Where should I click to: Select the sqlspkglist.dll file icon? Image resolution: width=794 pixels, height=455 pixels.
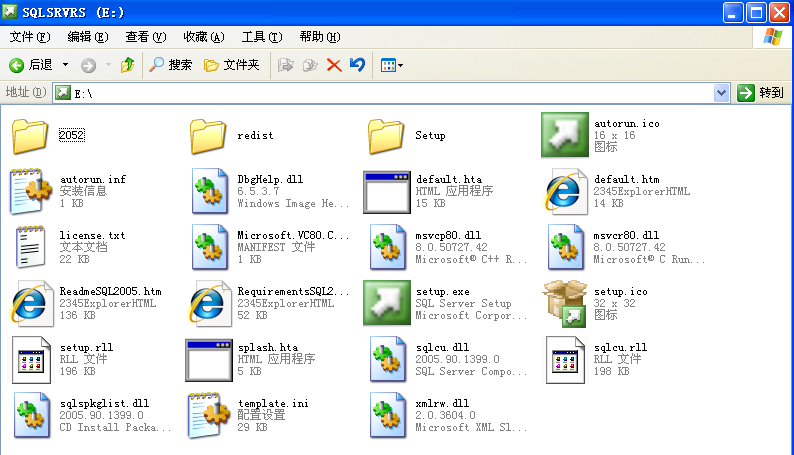pyautogui.click(x=31, y=416)
